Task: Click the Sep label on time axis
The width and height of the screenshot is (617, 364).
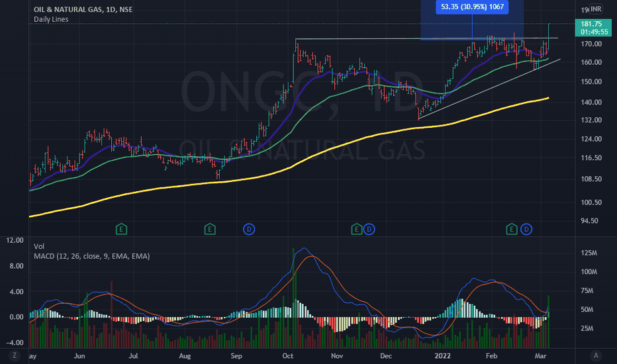Action: 236,356
